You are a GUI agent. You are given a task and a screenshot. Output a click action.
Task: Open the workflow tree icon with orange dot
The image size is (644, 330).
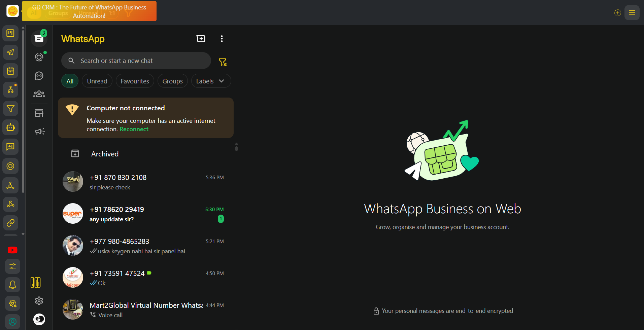(x=10, y=90)
